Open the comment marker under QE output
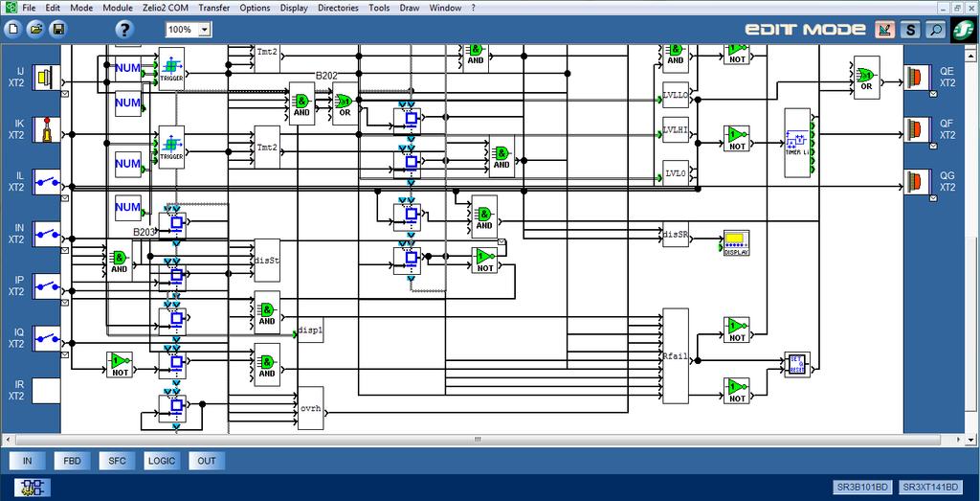The image size is (980, 501). 933,94
